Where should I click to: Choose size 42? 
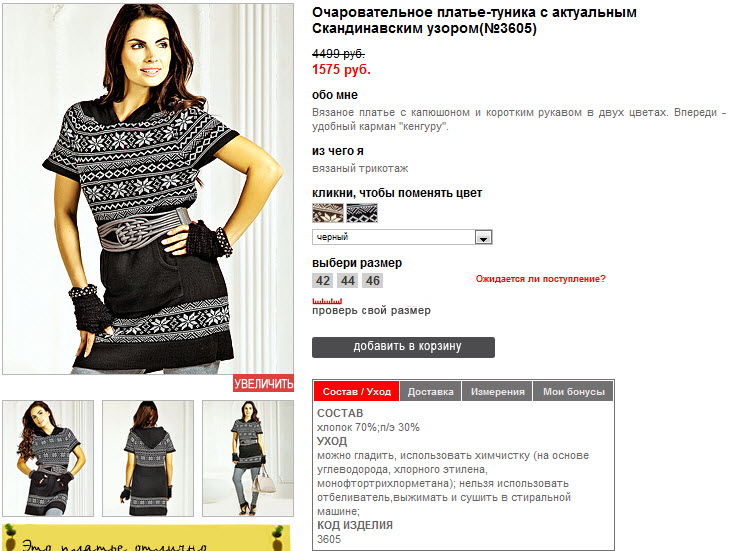(322, 281)
